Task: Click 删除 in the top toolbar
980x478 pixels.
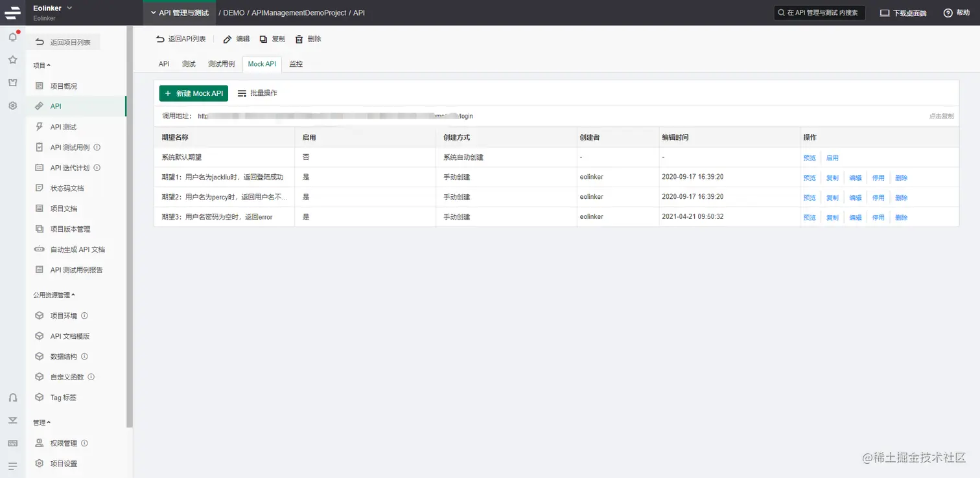Action: point(308,40)
